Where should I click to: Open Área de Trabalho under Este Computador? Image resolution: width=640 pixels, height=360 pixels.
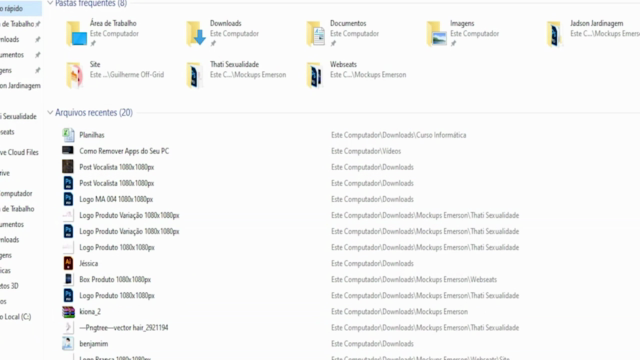pyautogui.click(x=17, y=209)
